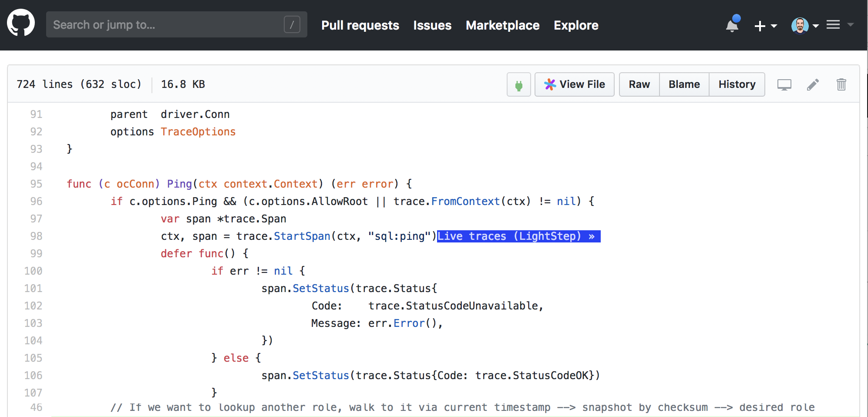
Task: Open the plus create-new dropdown
Action: tap(765, 26)
